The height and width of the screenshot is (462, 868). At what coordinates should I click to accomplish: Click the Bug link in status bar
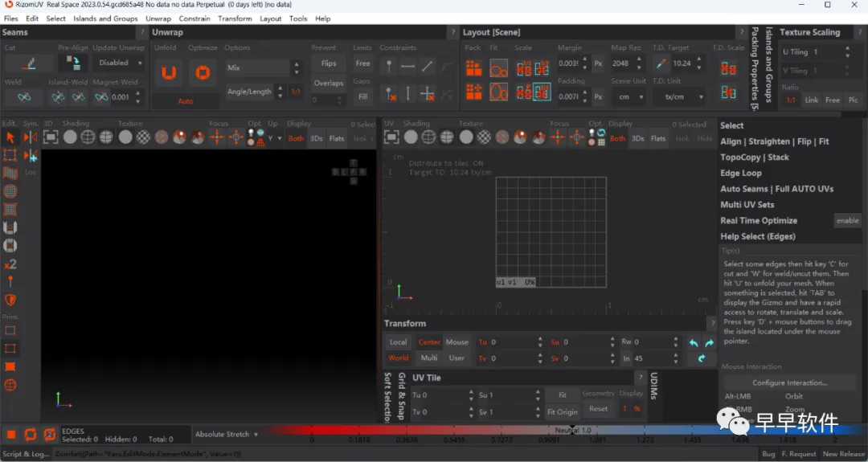[768, 454]
